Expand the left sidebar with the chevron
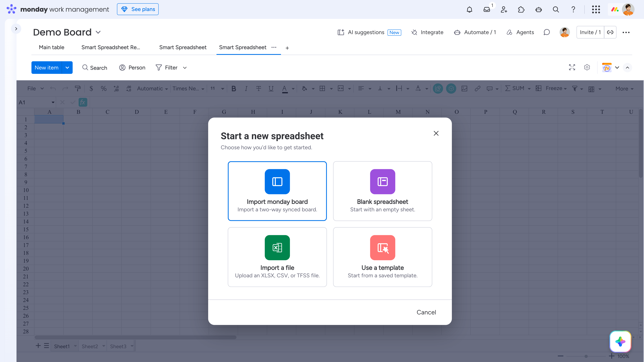The image size is (644, 362). pyautogui.click(x=16, y=29)
